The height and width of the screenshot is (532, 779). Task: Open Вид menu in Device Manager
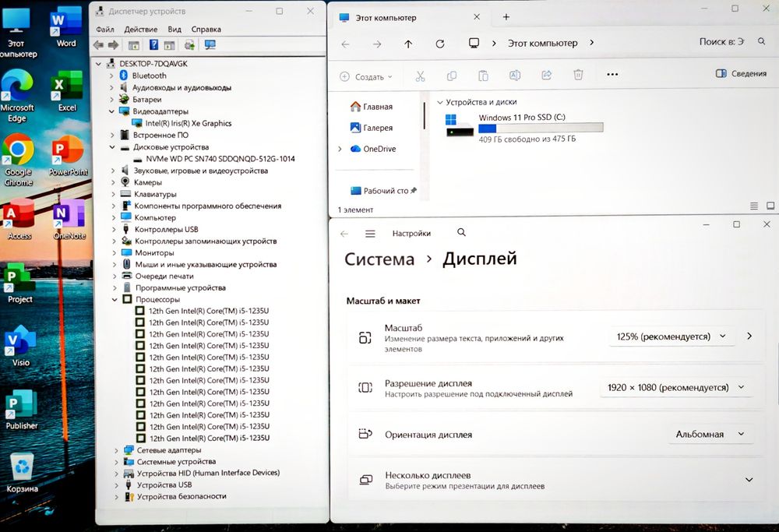pyautogui.click(x=174, y=30)
